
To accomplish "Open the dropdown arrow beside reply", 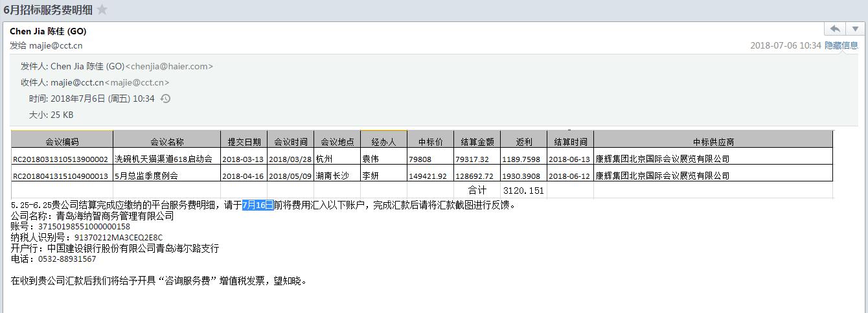I will (855, 29).
